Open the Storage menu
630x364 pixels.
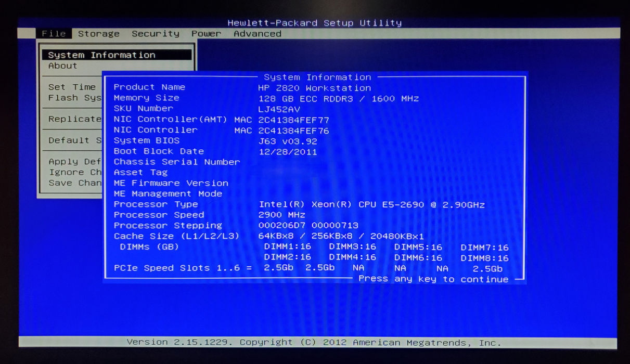click(99, 34)
